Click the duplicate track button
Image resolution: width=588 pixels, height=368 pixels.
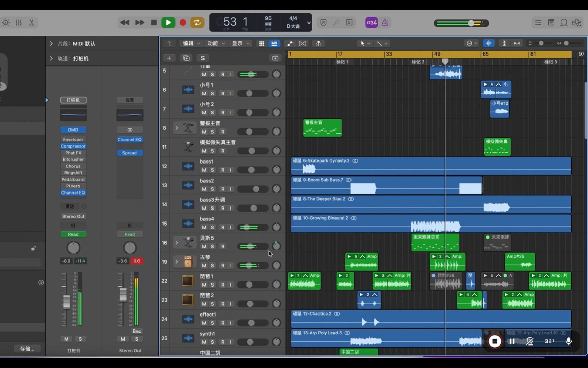[186, 58]
